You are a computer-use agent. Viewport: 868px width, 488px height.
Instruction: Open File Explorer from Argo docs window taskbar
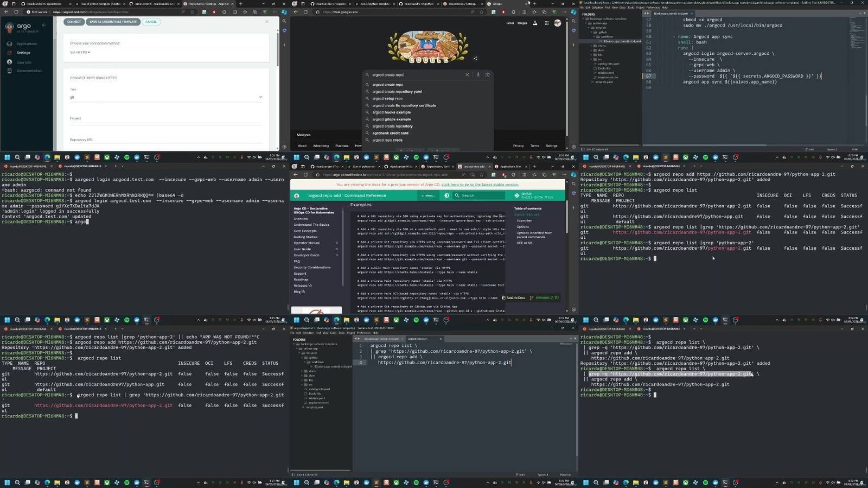[346, 320]
